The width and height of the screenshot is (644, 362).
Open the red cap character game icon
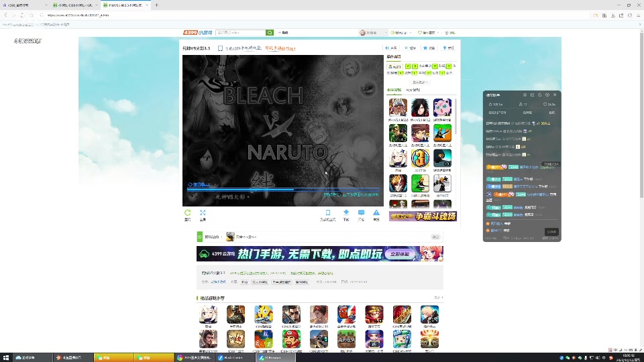(x=291, y=339)
